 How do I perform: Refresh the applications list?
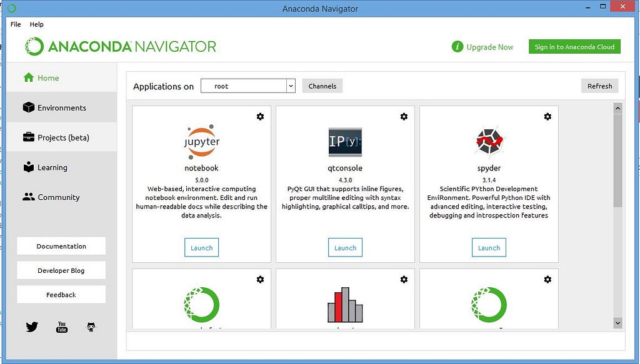(599, 86)
